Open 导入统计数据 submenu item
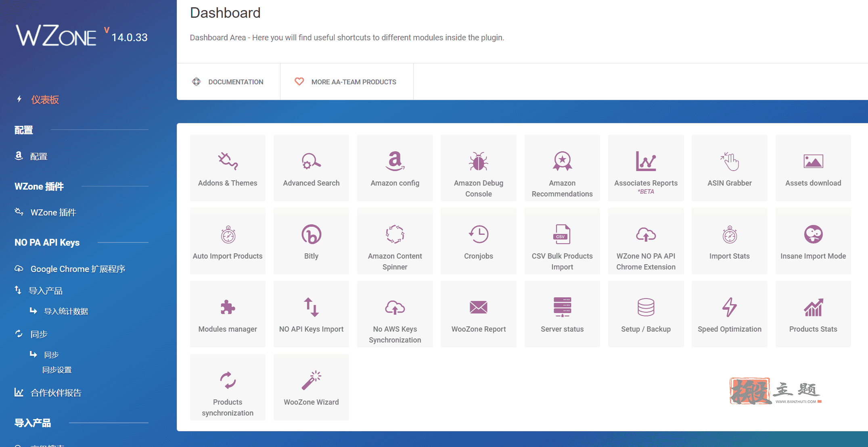The width and height of the screenshot is (868, 447). pyautogui.click(x=66, y=311)
